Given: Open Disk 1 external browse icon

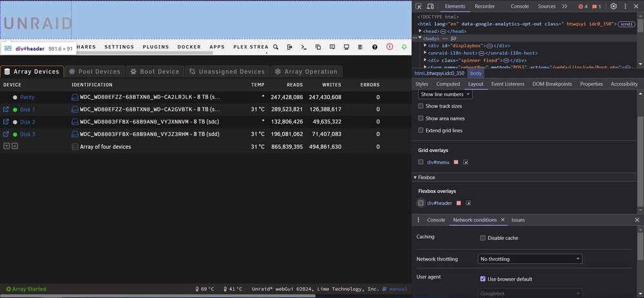Looking at the screenshot, I should (x=6, y=109).
